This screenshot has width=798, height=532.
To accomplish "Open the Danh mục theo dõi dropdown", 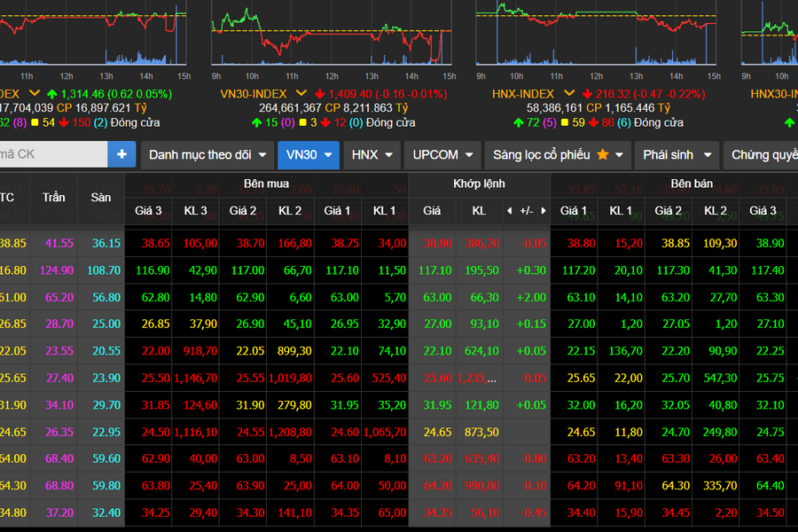I will [207, 155].
